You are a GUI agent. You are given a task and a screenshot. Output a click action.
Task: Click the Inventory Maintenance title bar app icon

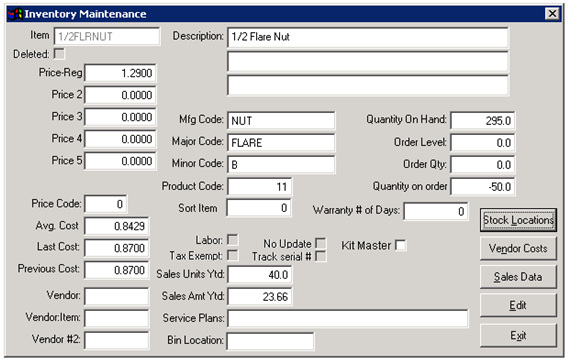15,14
